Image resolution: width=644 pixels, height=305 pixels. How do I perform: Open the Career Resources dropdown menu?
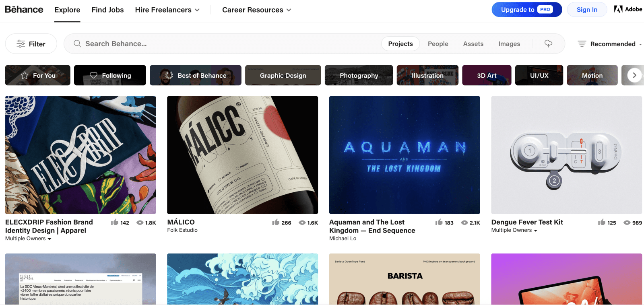tap(256, 10)
